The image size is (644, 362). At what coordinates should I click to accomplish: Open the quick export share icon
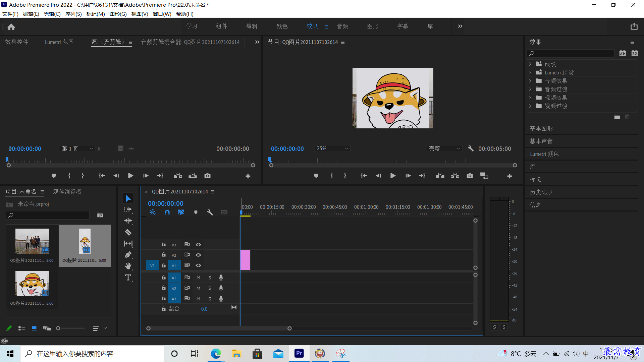(634, 26)
